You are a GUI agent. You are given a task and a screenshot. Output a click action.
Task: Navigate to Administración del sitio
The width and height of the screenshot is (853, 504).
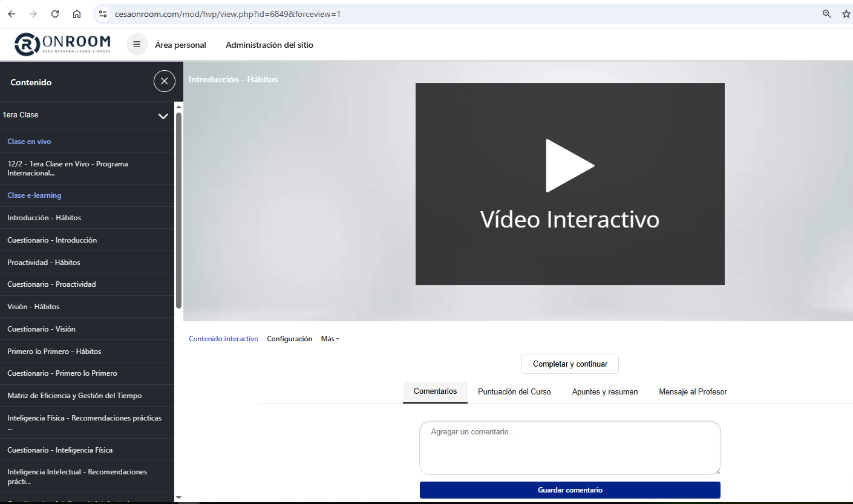click(x=269, y=45)
